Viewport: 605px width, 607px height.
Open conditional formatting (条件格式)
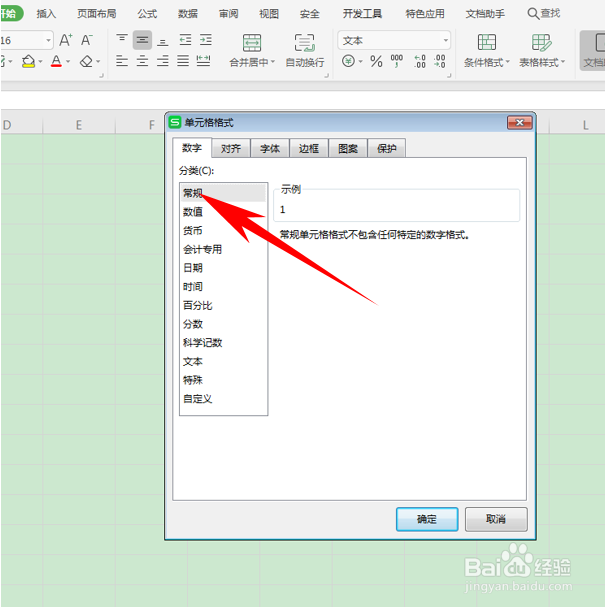(x=486, y=50)
